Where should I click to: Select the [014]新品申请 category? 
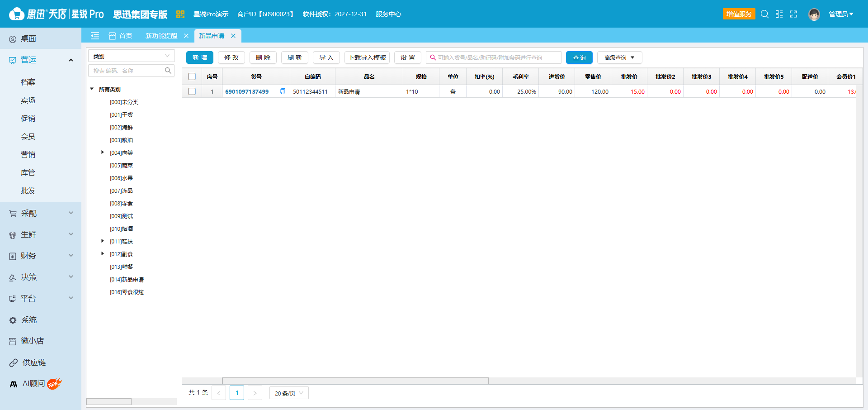127,280
